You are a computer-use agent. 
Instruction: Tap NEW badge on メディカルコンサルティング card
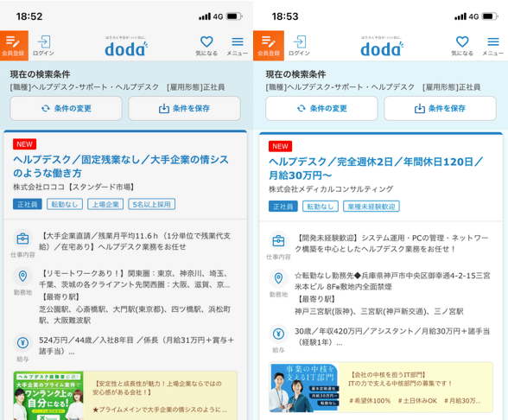(x=280, y=146)
